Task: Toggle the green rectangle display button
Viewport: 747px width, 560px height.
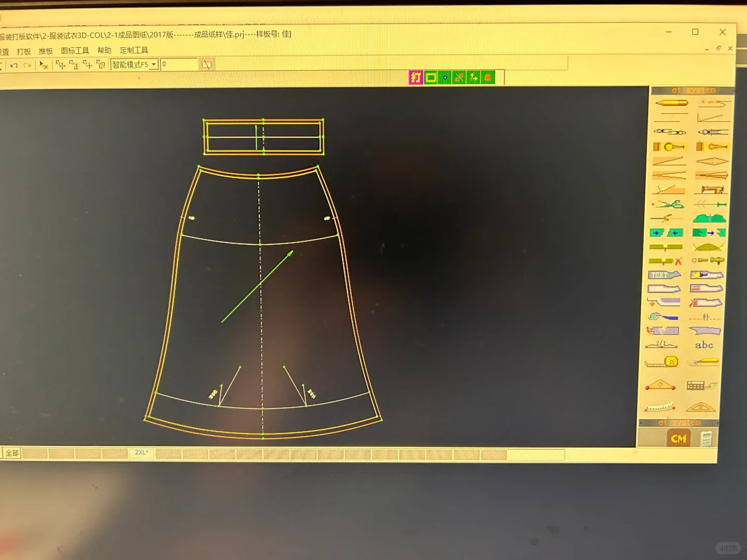Action: click(x=431, y=78)
